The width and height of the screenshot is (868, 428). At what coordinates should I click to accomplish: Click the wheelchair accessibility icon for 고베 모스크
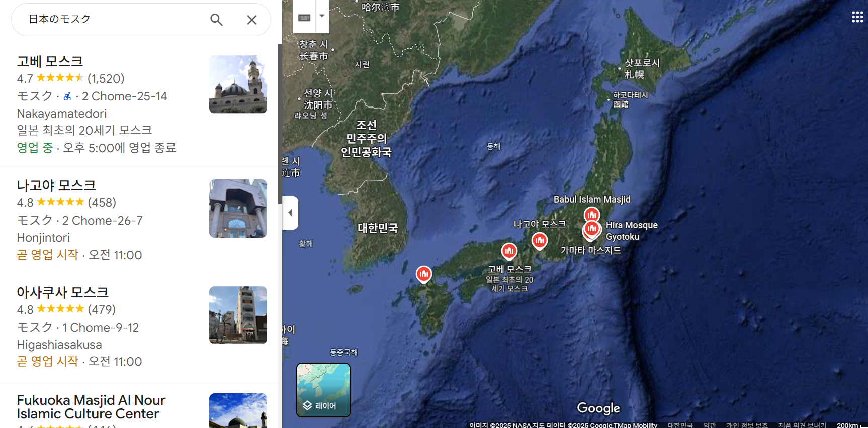click(67, 96)
